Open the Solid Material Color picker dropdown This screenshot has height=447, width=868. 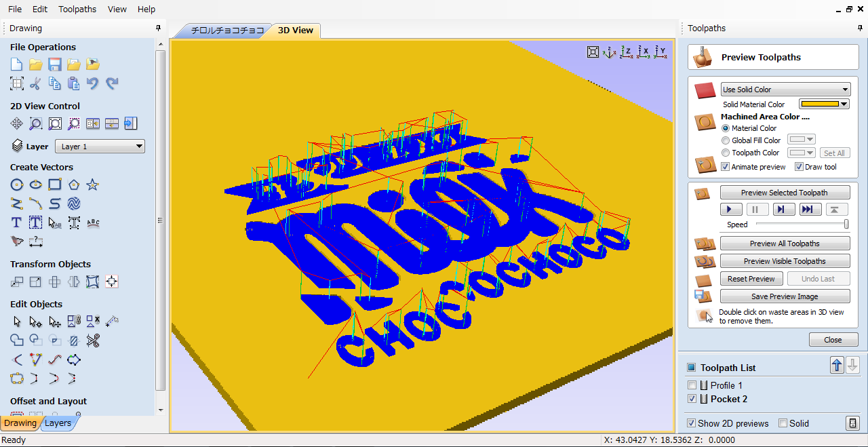coord(824,104)
